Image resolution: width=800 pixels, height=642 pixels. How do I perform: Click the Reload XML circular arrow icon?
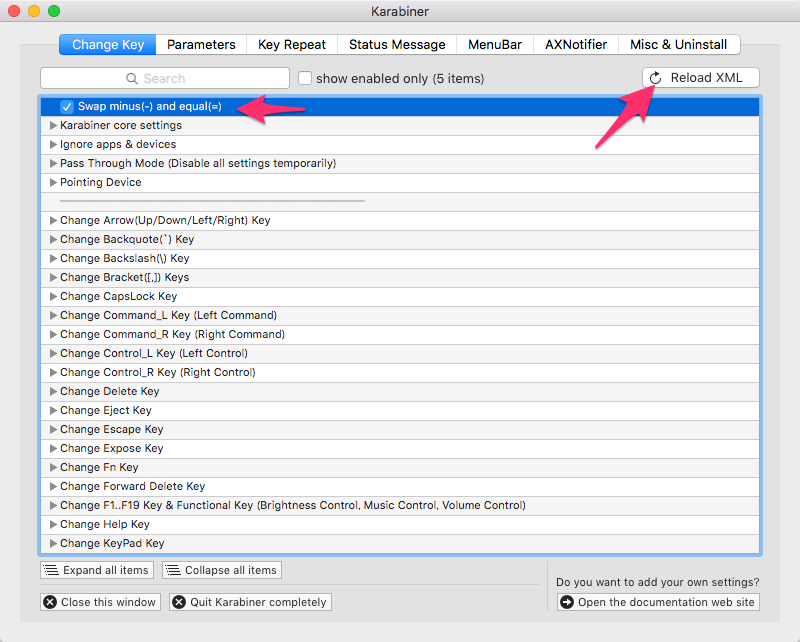pos(656,78)
